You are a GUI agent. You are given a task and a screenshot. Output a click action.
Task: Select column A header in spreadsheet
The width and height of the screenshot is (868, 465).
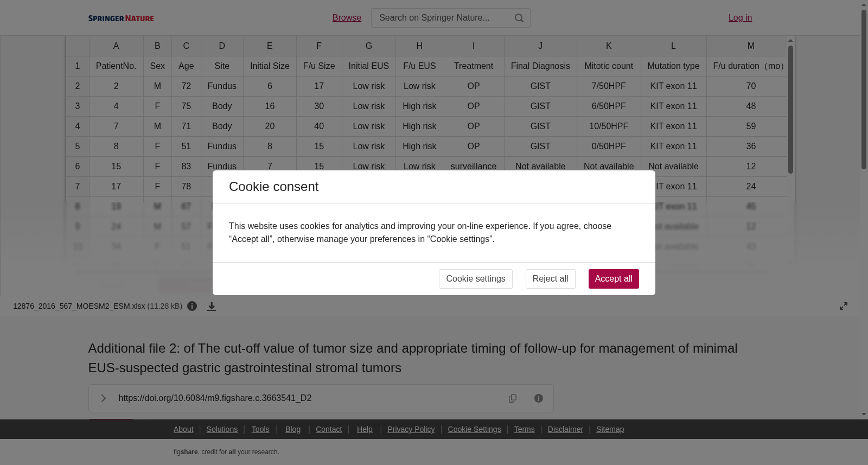tap(116, 46)
